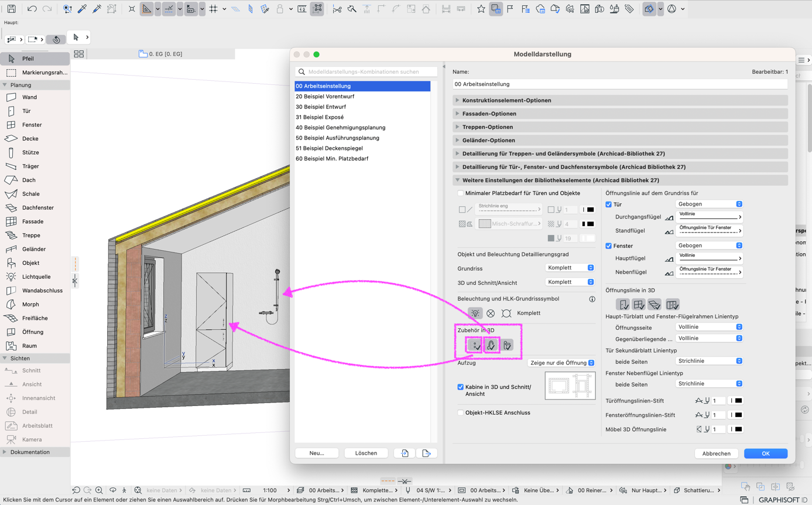Viewport: 812px width, 505px height.
Task: Click the lamp Beleuchtung symbol icon
Action: 475,313
